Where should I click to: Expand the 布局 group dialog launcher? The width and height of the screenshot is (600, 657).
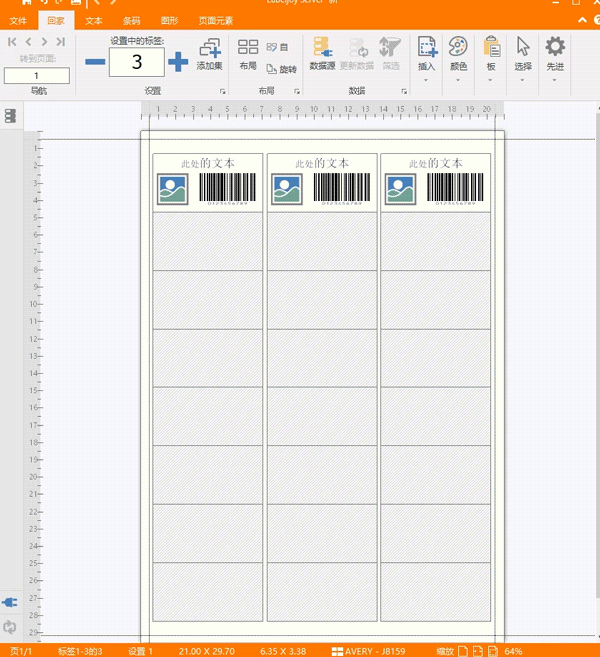pos(297,91)
